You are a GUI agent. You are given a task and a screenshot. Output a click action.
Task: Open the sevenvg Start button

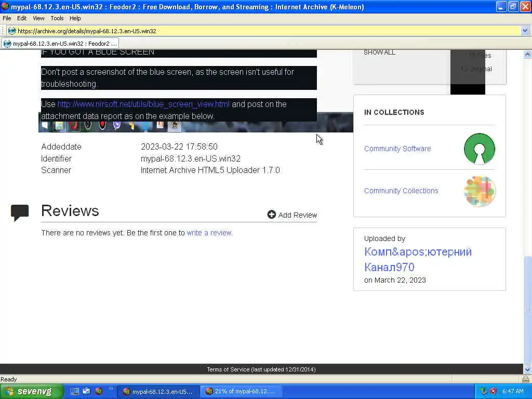(x=32, y=392)
